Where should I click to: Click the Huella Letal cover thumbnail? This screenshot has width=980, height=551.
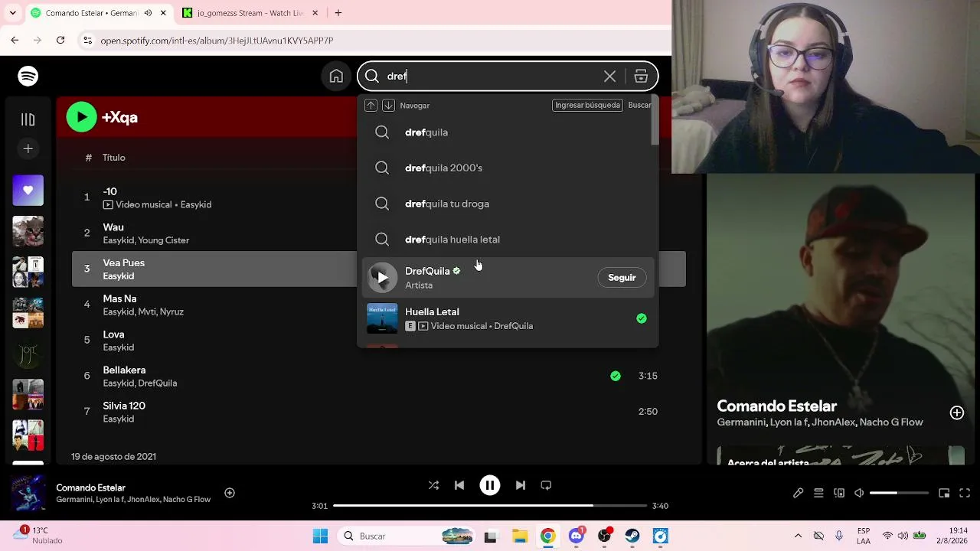tap(382, 318)
